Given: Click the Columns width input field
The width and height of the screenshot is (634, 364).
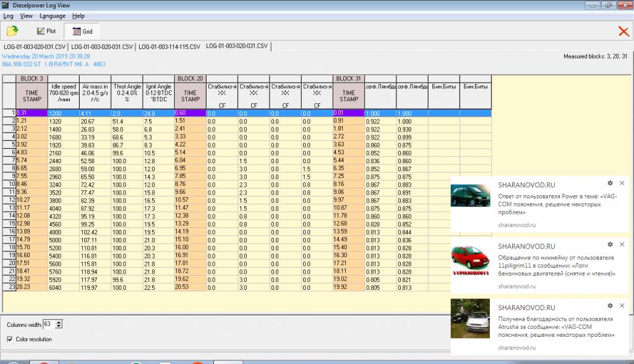Looking at the screenshot, I should pos(48,324).
